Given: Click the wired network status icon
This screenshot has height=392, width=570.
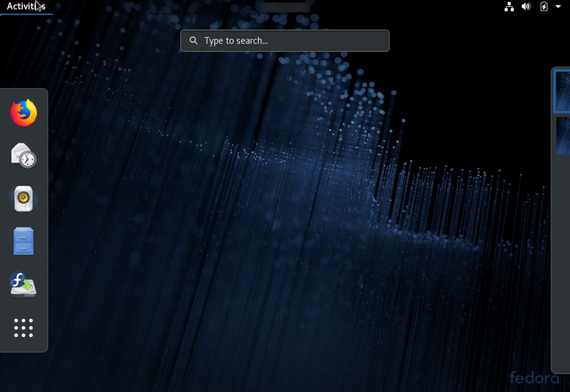Looking at the screenshot, I should (x=509, y=7).
